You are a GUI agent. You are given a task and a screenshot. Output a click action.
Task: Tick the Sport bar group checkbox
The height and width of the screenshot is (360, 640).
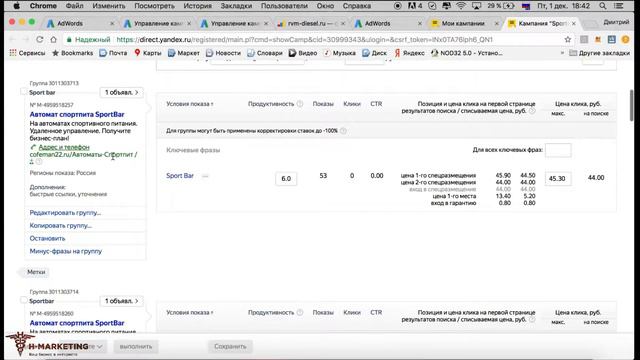24,92
